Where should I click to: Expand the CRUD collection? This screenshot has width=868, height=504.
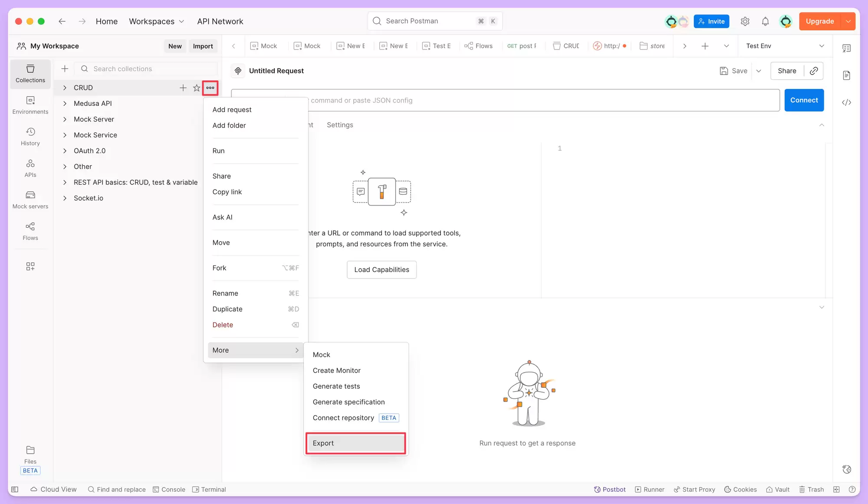coord(65,88)
